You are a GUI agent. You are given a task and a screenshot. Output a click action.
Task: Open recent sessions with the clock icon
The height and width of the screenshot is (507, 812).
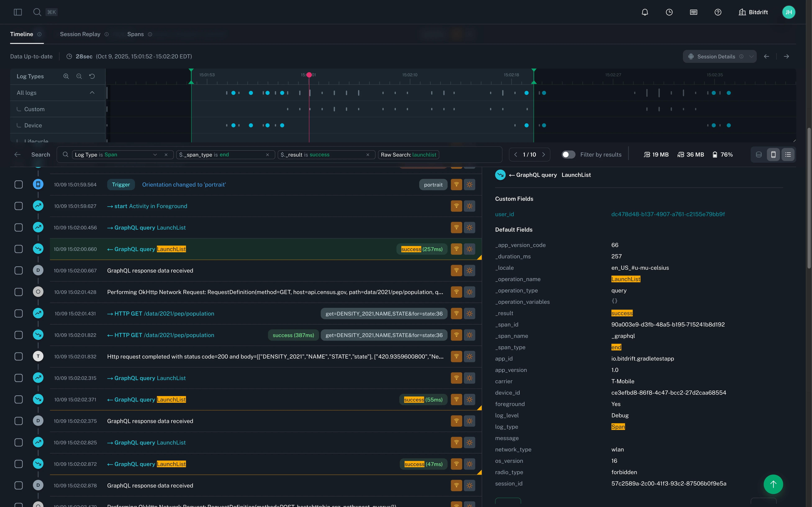669,12
